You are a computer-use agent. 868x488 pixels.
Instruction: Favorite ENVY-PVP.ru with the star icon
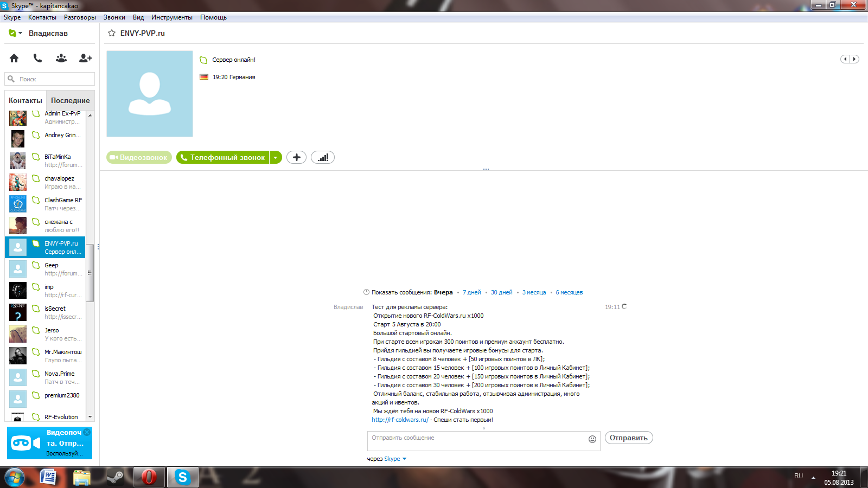(x=112, y=33)
